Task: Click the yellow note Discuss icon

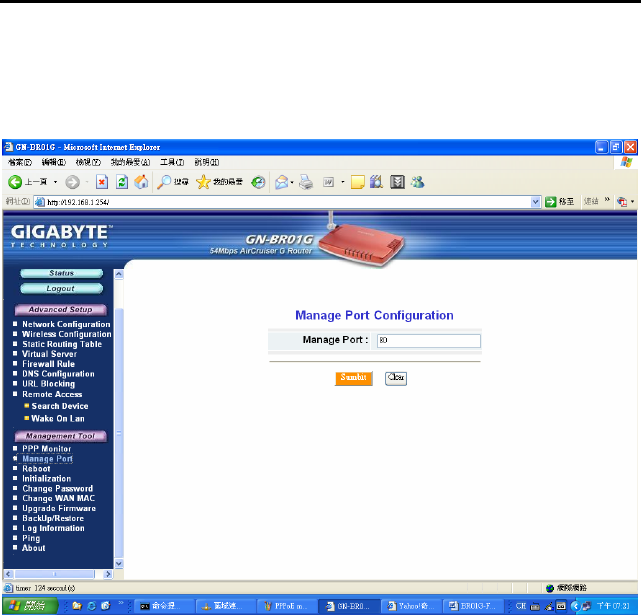Action: coord(357,182)
